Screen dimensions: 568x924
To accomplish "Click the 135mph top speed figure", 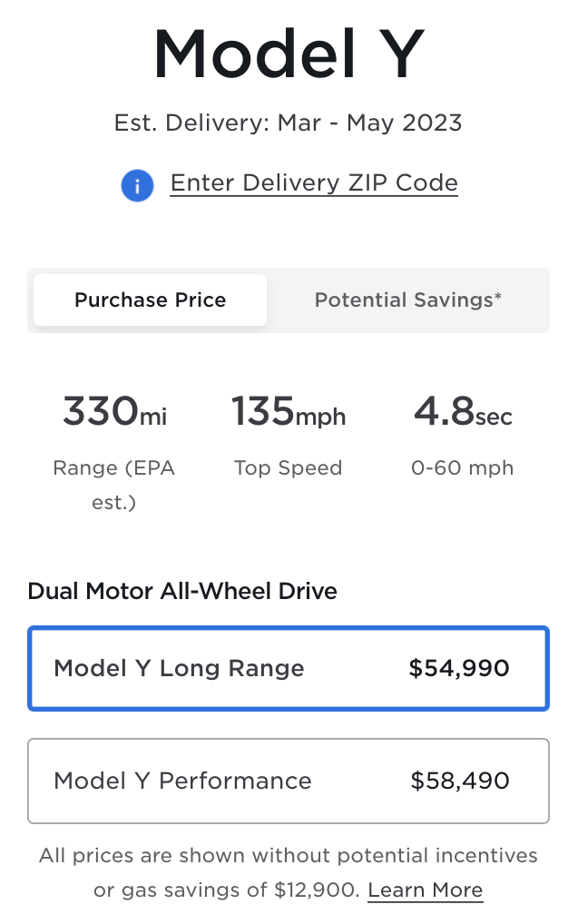I will tap(289, 413).
